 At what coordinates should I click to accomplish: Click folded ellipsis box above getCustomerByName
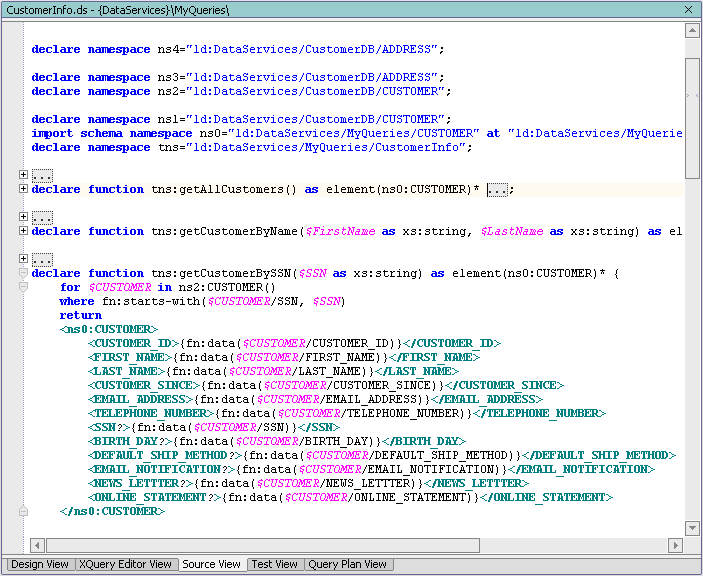pyautogui.click(x=42, y=218)
